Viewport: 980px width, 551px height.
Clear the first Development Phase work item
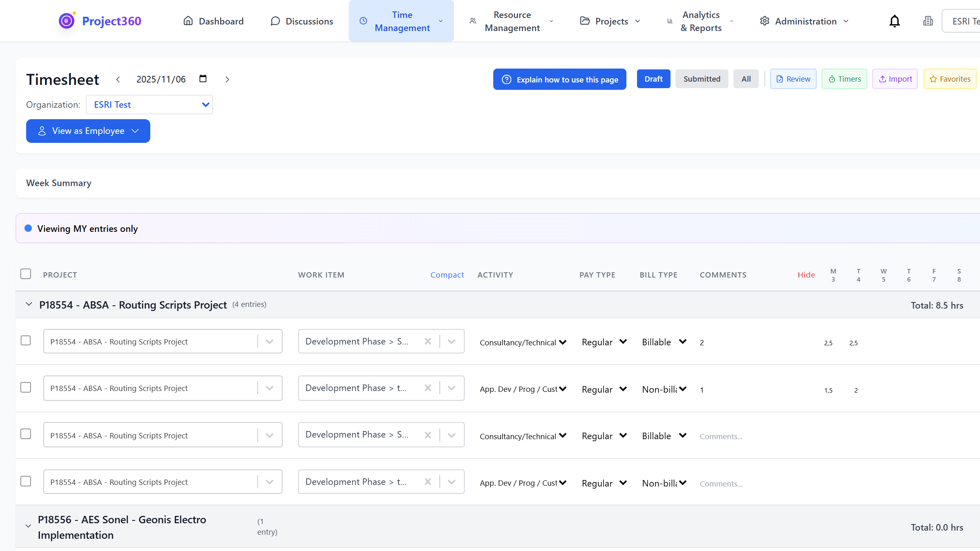click(x=428, y=341)
